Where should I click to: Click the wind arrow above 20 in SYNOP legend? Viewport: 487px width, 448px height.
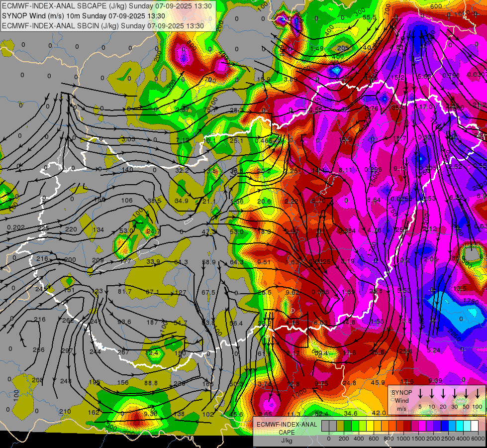[443, 394]
